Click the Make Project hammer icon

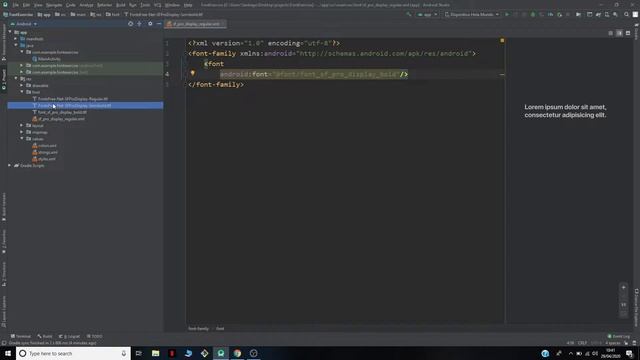pos(409,15)
